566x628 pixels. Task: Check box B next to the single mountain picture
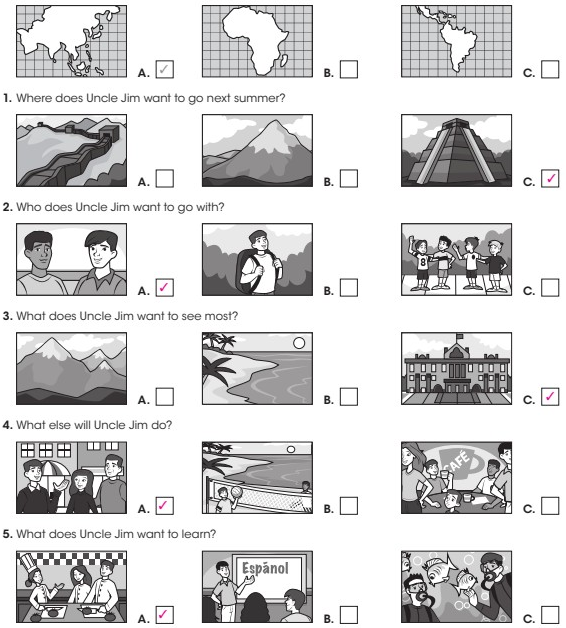348,178
